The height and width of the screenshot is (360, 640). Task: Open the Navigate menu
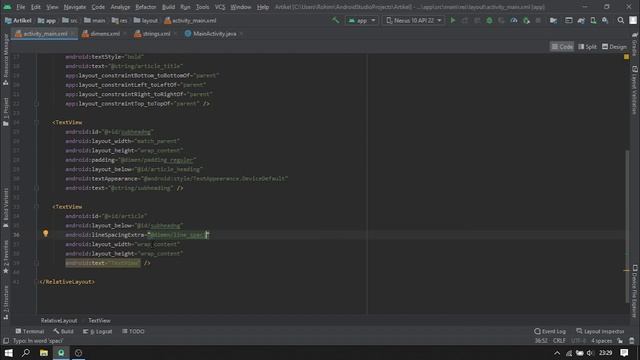(x=75, y=7)
